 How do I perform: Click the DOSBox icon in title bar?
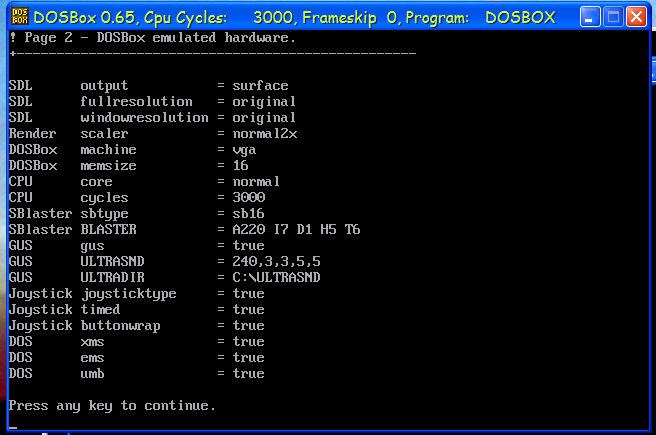point(17,17)
